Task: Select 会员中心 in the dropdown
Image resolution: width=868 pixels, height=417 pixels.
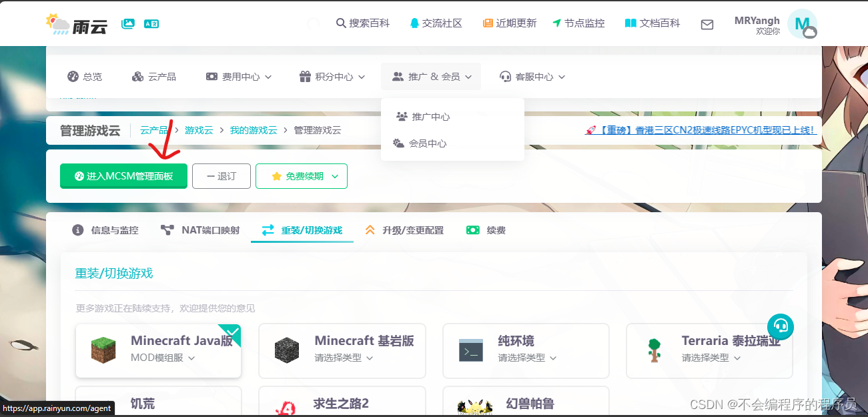Action: [420, 143]
